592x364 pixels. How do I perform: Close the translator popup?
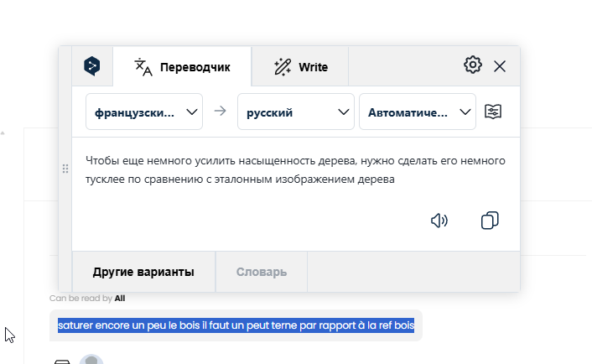click(x=500, y=66)
